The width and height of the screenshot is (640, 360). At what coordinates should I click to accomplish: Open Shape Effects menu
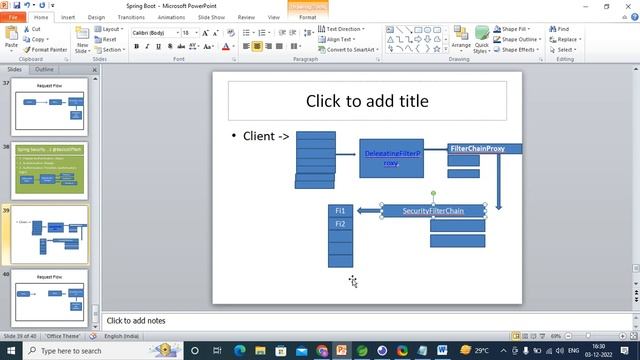tap(516, 49)
